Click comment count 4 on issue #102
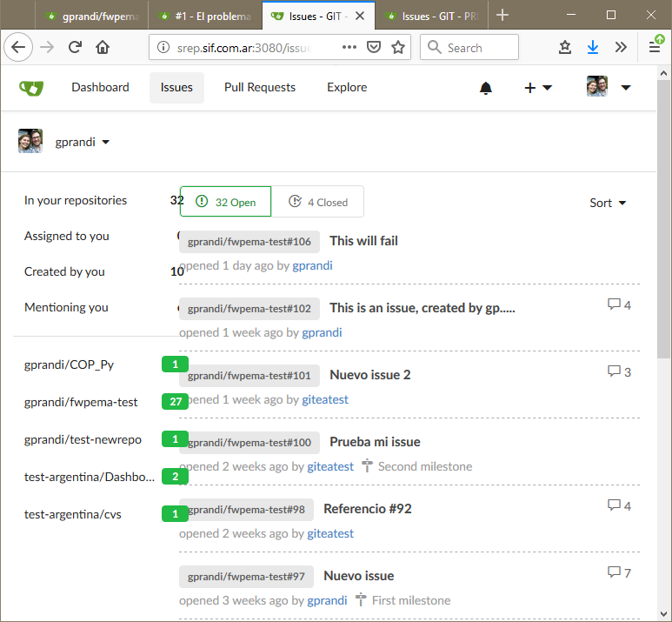 pyautogui.click(x=619, y=304)
